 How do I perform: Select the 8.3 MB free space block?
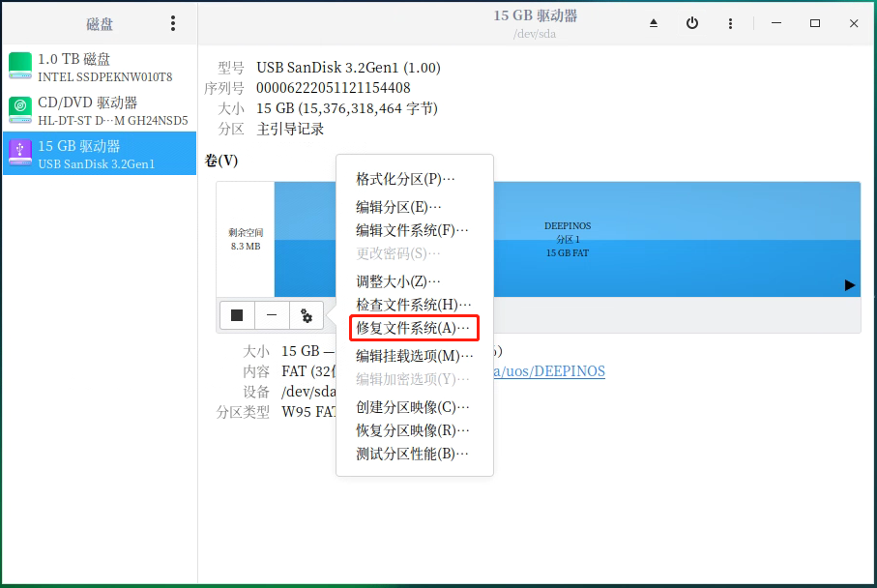(246, 239)
